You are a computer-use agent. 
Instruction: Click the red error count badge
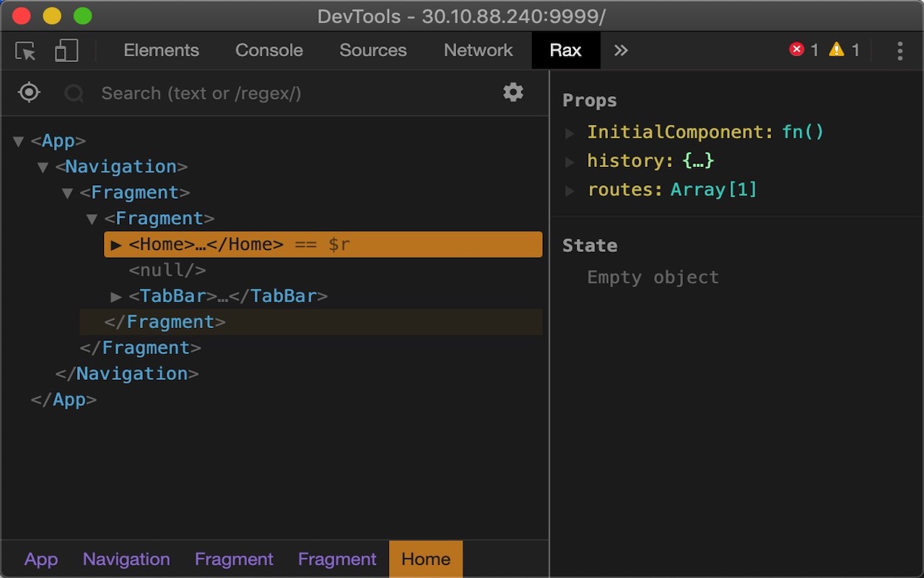(x=797, y=50)
